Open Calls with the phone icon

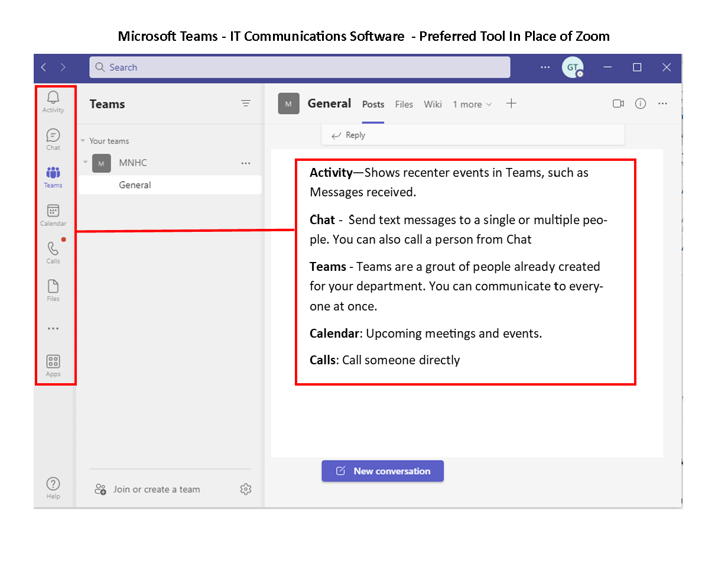point(53,253)
